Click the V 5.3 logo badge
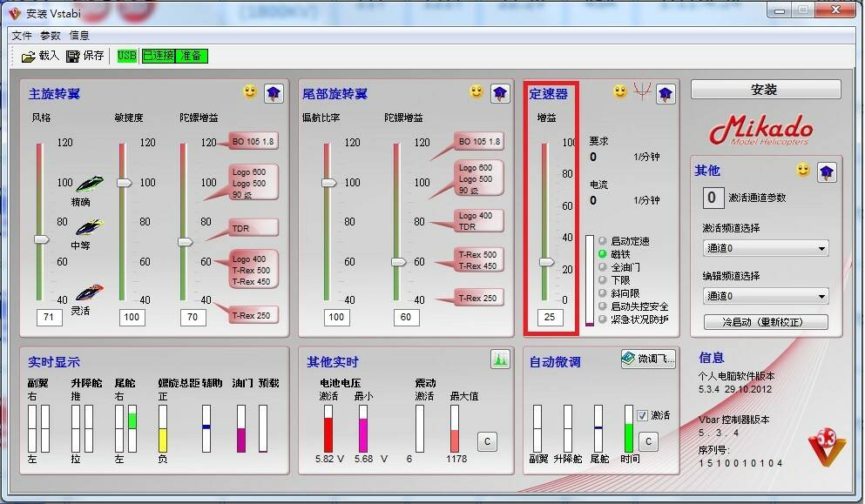This screenshot has width=865, height=504. pos(827,446)
